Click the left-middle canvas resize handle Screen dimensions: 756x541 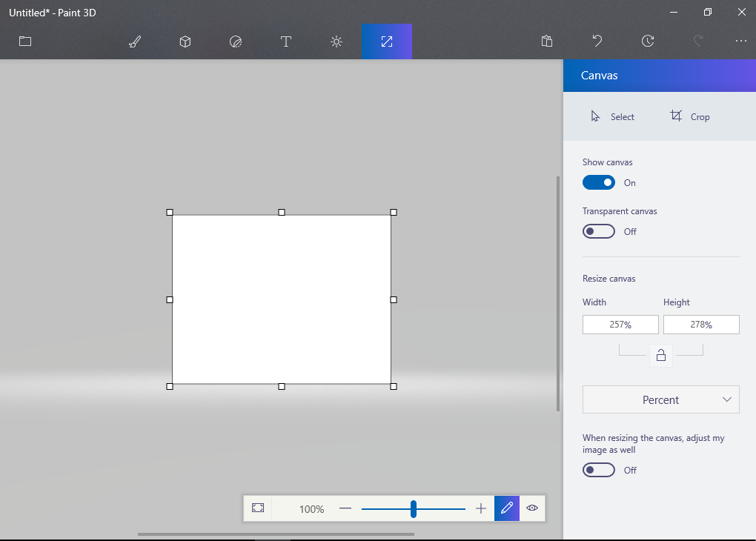click(x=170, y=300)
